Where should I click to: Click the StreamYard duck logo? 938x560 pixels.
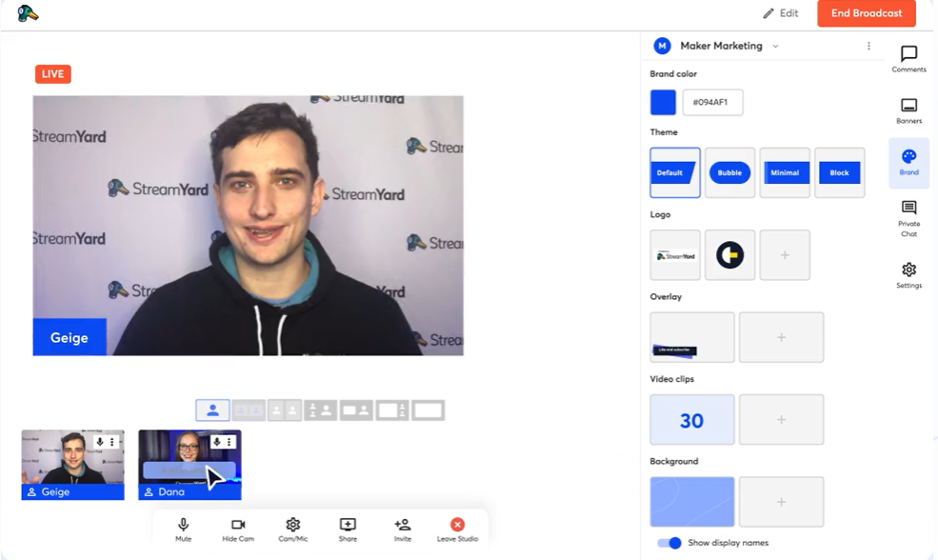coord(28,13)
